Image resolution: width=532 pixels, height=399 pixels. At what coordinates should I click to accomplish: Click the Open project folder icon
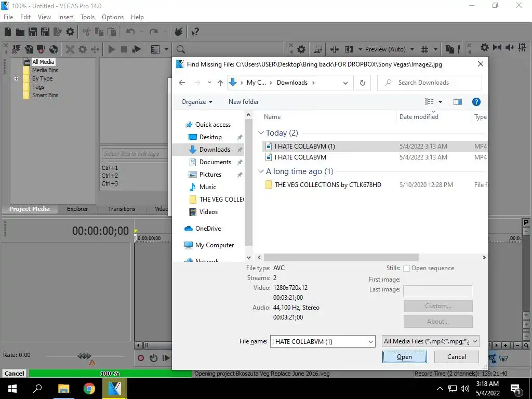click(20, 32)
